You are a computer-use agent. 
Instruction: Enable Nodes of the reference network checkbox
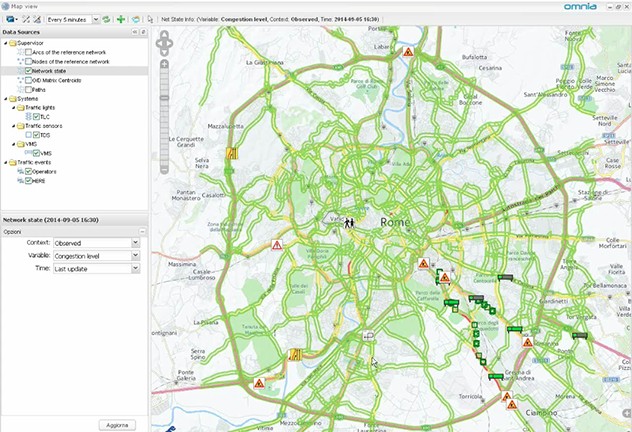pyautogui.click(x=28, y=62)
